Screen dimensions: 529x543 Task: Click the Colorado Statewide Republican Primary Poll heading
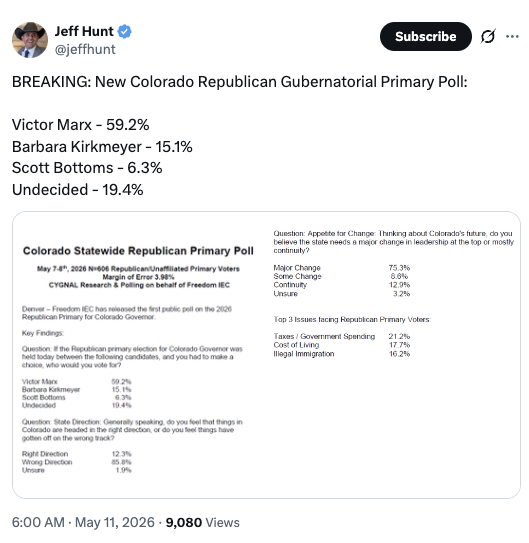(138, 251)
